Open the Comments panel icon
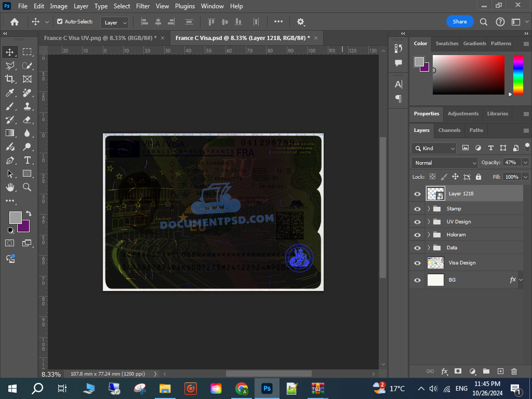The height and width of the screenshot is (399, 532). [398, 63]
